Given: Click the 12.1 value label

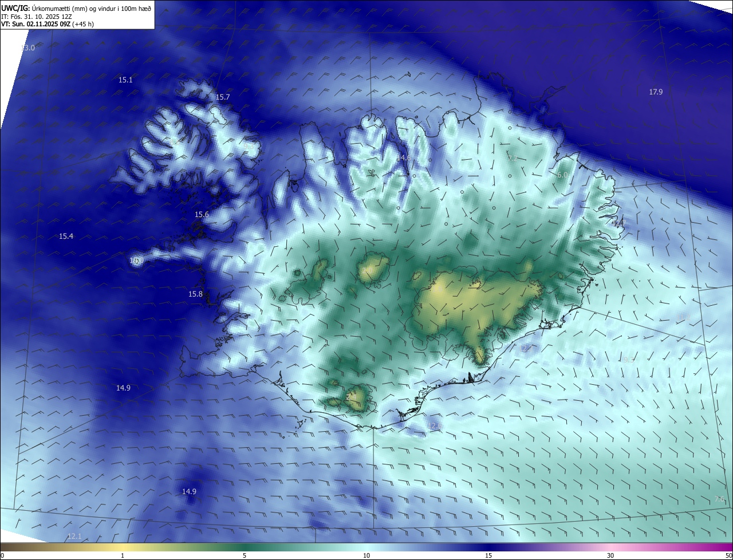Looking at the screenshot, I should pos(74,537).
